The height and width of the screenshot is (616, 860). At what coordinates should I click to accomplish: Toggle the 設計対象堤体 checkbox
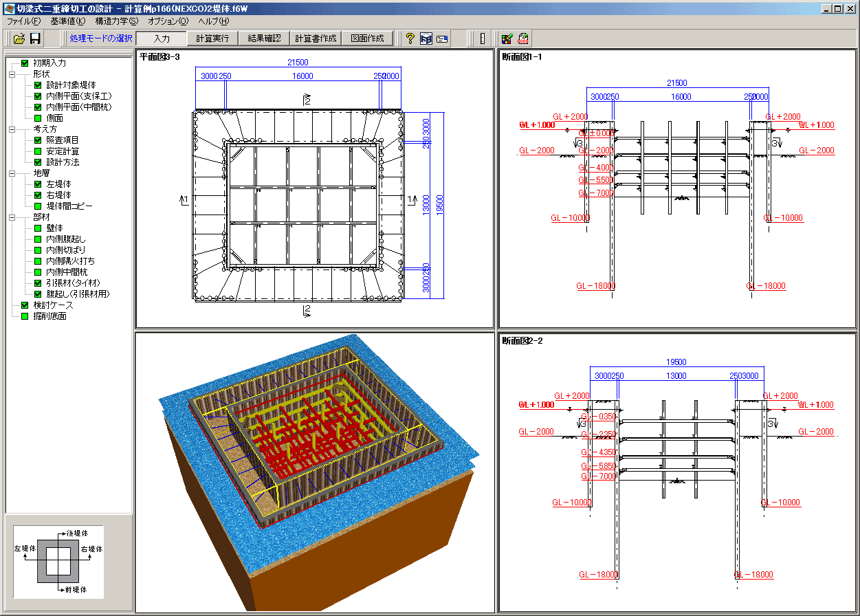pos(38,85)
